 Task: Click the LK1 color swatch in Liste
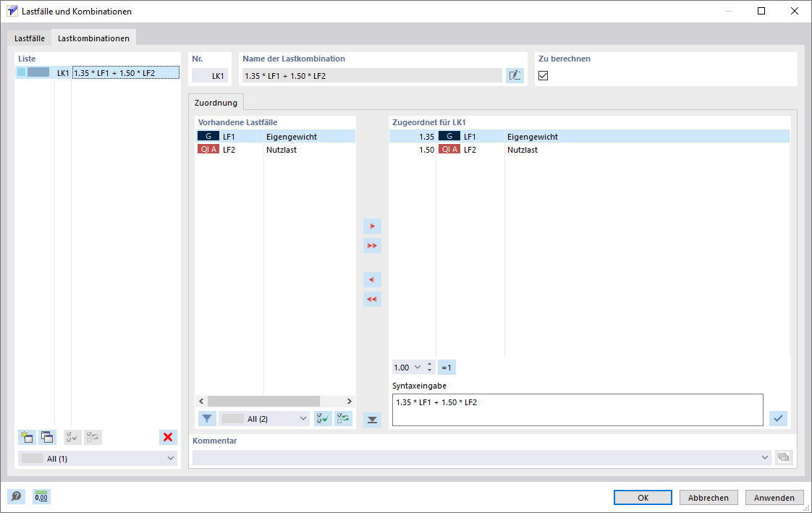pos(38,72)
